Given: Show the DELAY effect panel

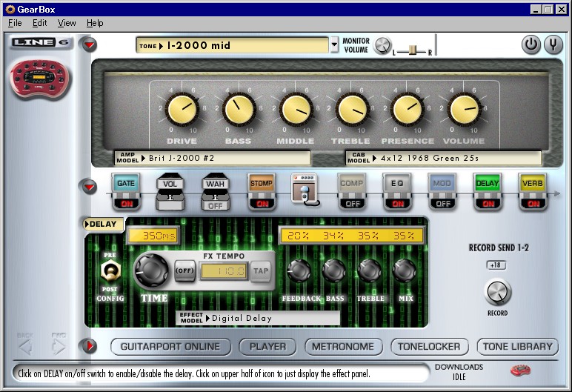Looking at the screenshot, I should [x=488, y=184].
